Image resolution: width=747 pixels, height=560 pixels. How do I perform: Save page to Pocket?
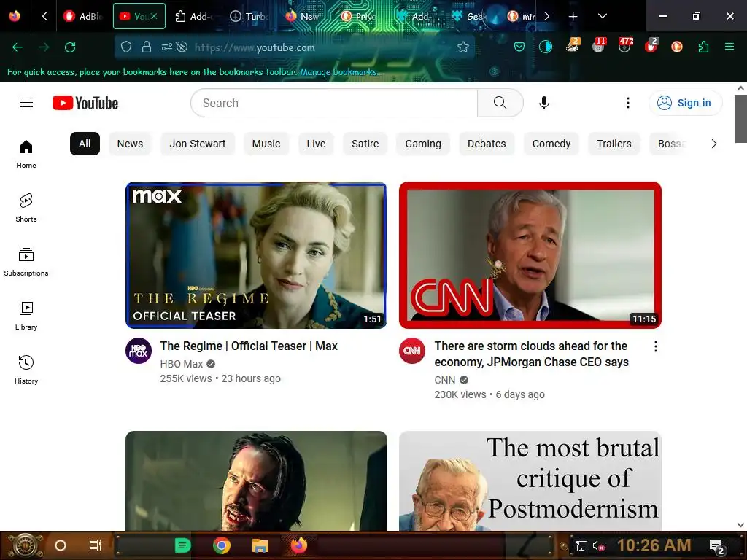coord(519,47)
